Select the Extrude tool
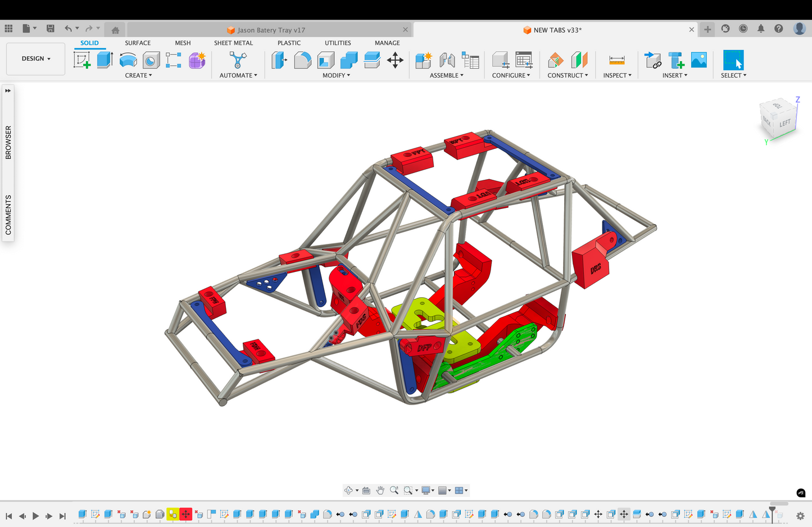 pos(105,60)
